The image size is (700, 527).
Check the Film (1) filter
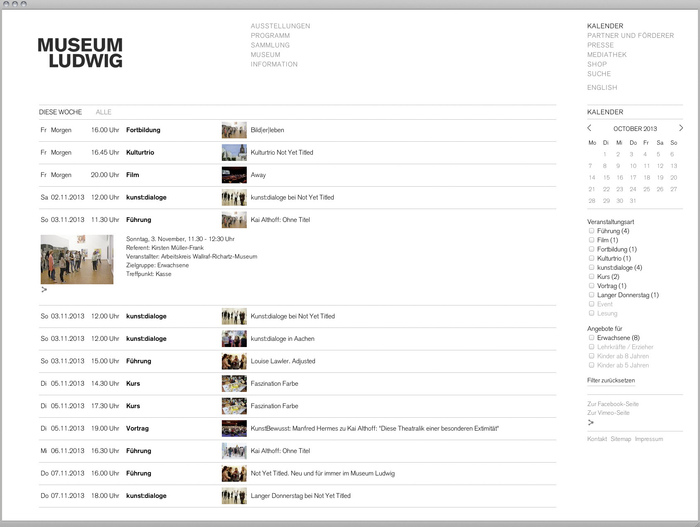click(591, 240)
